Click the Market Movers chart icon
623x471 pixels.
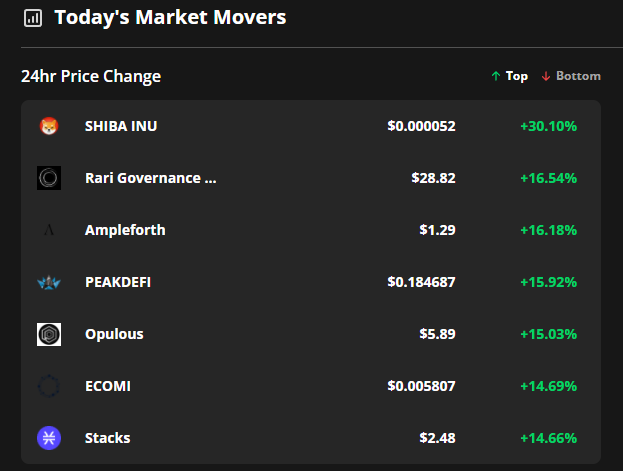click(33, 18)
